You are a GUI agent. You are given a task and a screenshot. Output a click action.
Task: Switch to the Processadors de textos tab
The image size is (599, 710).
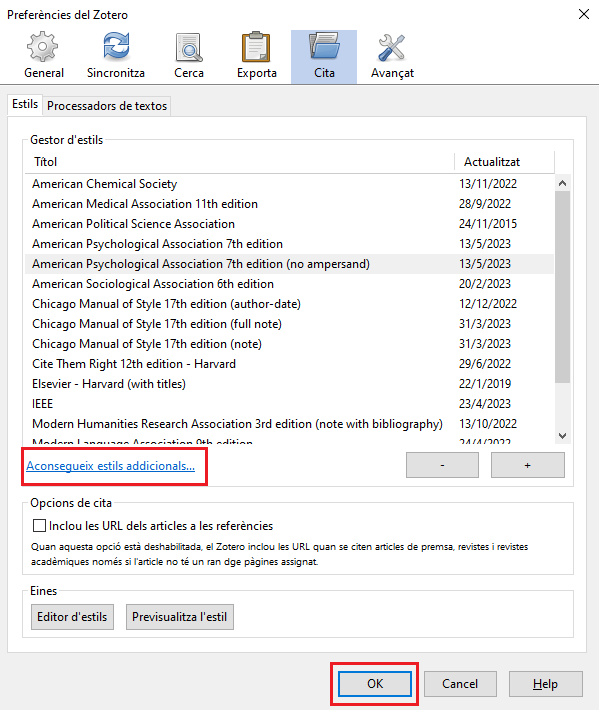(x=107, y=106)
